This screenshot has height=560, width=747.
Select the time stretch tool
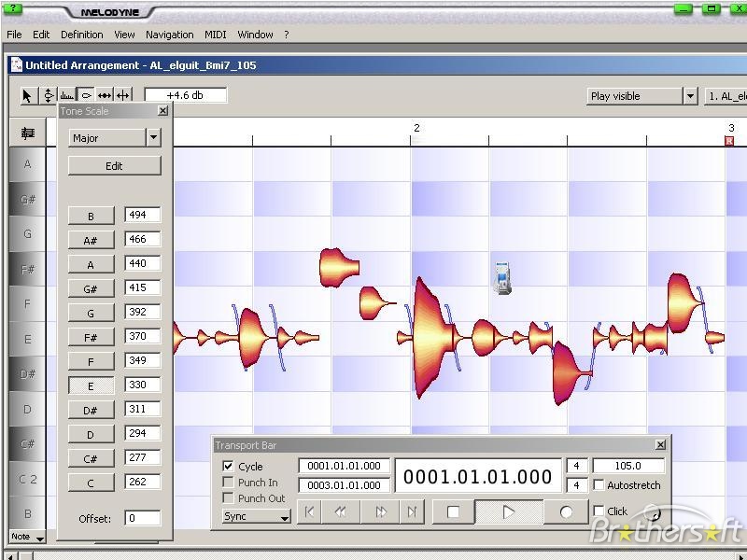pos(105,96)
